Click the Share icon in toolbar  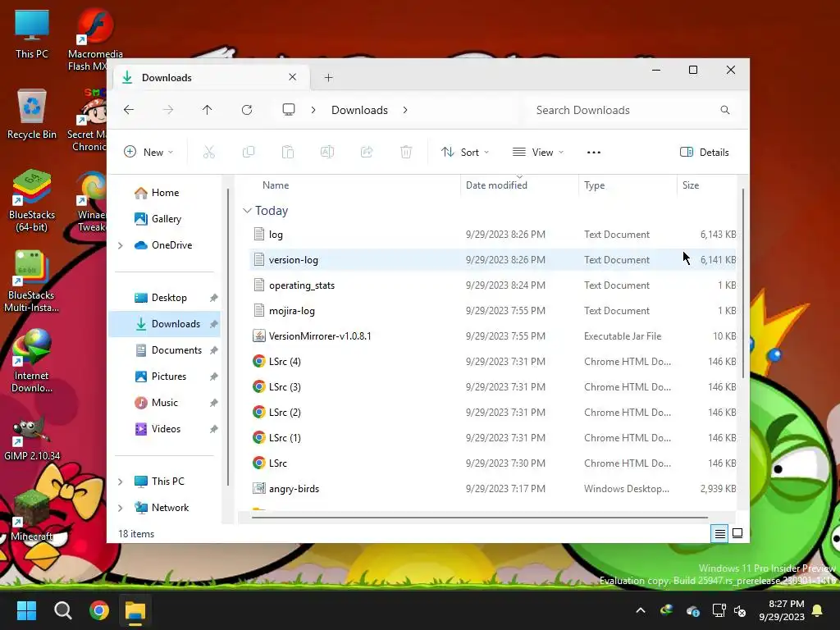click(x=367, y=152)
